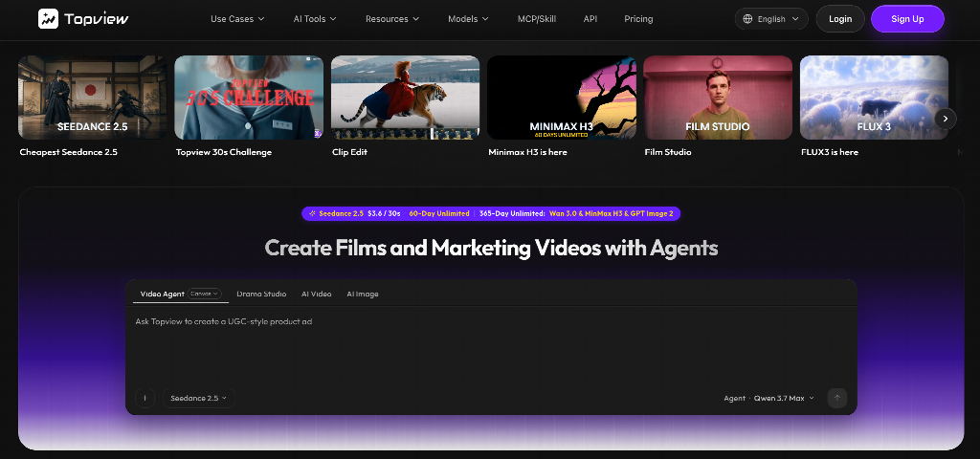Image resolution: width=980 pixels, height=459 pixels.
Task: Open the Cheapest Seedance 2.5 link
Action: point(68,152)
